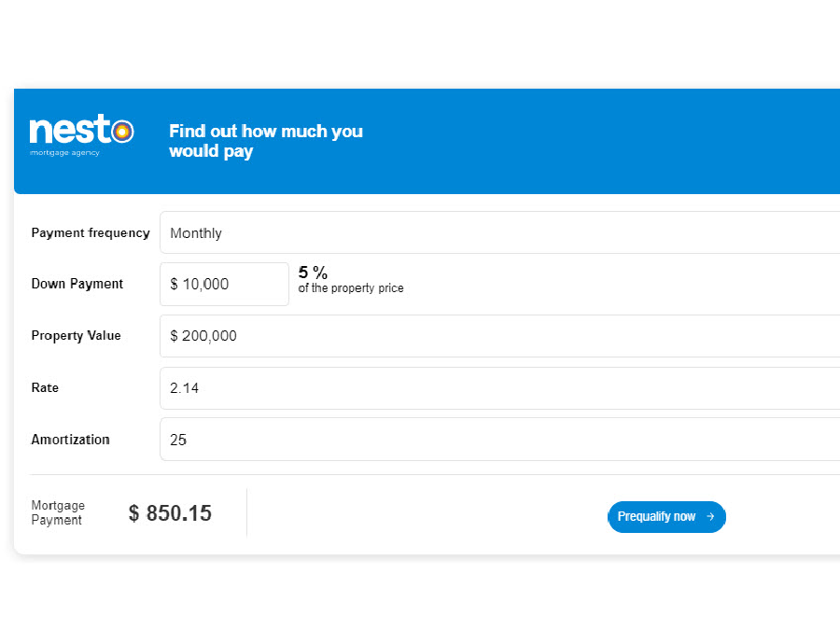The height and width of the screenshot is (630, 840).
Task: Click the "mortgage agency" tagline
Action: [x=65, y=152]
